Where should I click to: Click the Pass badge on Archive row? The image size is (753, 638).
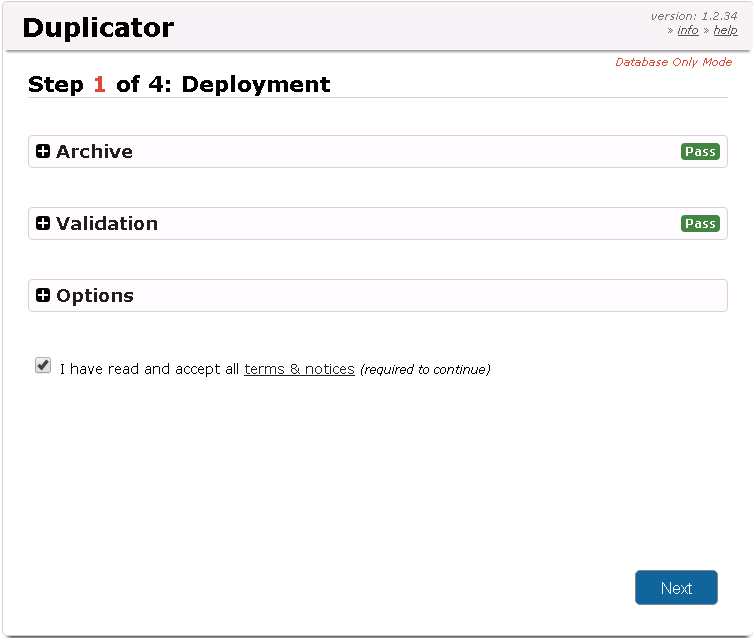tap(700, 152)
